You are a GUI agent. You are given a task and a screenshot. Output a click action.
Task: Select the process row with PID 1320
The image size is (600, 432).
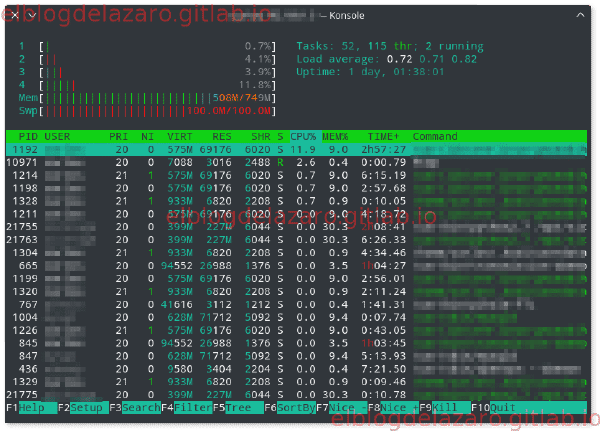[x=296, y=292]
